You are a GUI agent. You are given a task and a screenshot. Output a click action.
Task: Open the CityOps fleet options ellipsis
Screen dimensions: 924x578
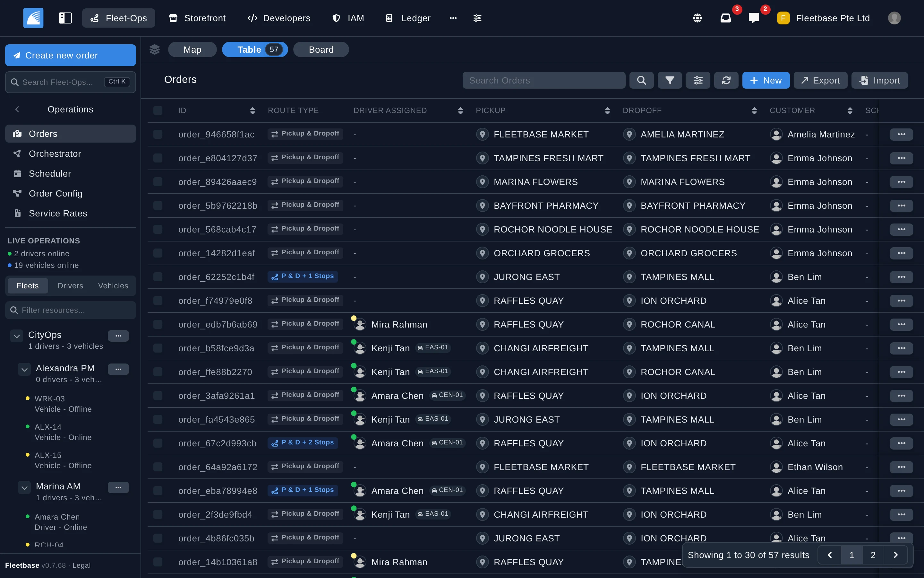(118, 336)
